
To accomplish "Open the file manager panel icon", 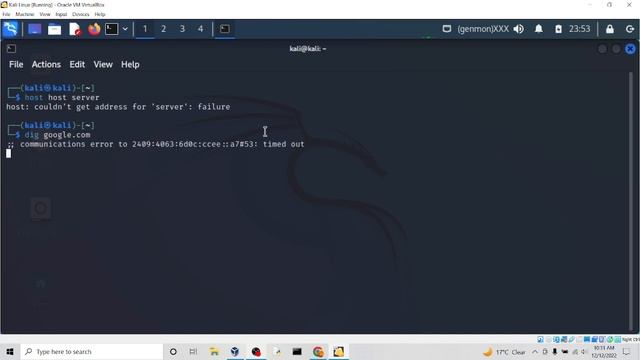I will point(54,29).
